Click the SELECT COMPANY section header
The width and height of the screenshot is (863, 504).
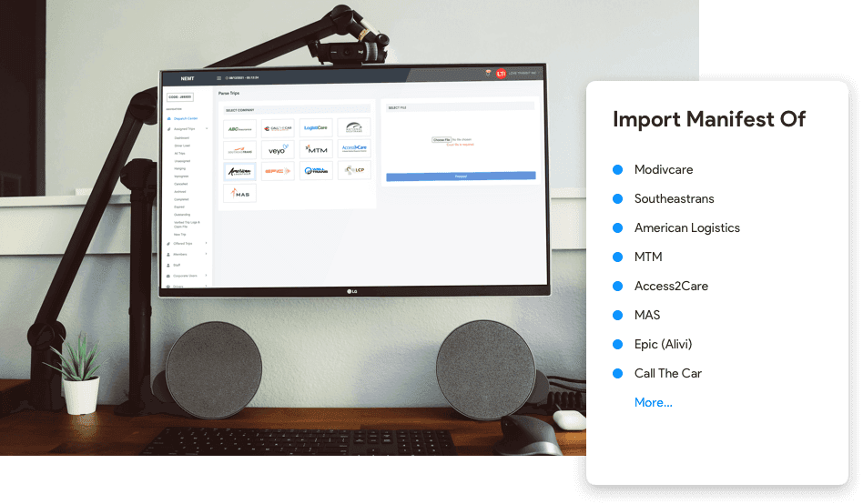[x=297, y=110]
